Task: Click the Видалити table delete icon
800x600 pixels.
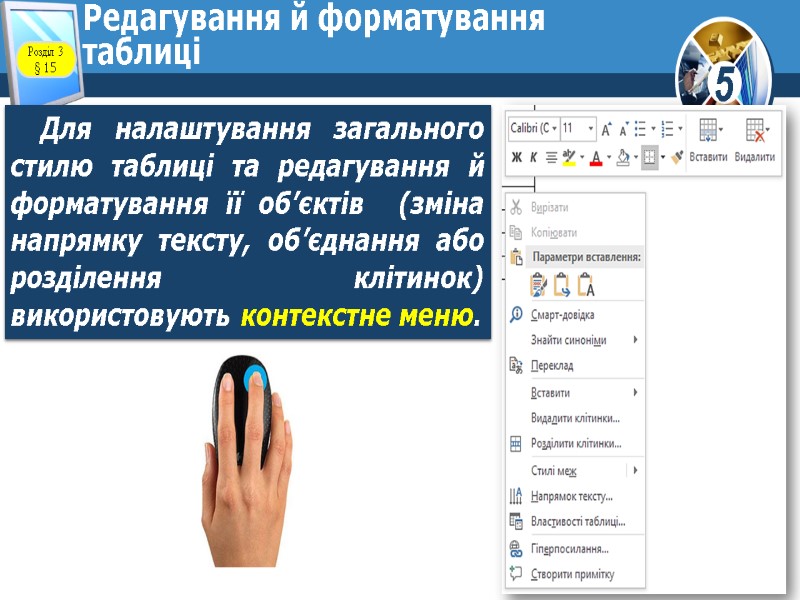Action: pos(755,128)
